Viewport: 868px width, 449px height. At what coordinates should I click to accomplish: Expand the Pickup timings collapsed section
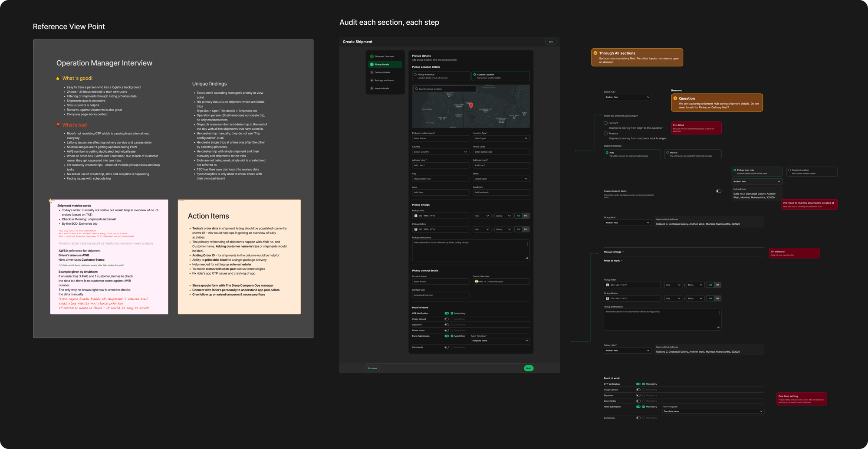pos(614,252)
